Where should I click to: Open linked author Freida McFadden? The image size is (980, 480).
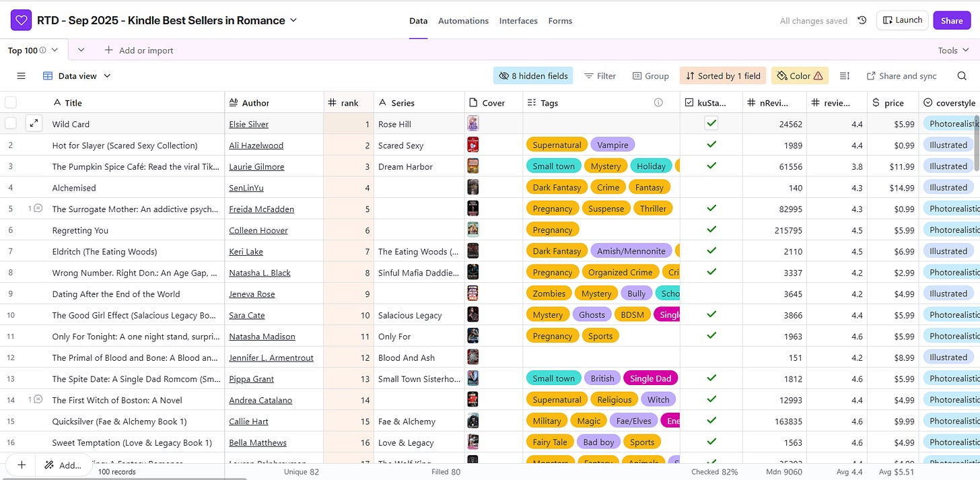pyautogui.click(x=261, y=209)
